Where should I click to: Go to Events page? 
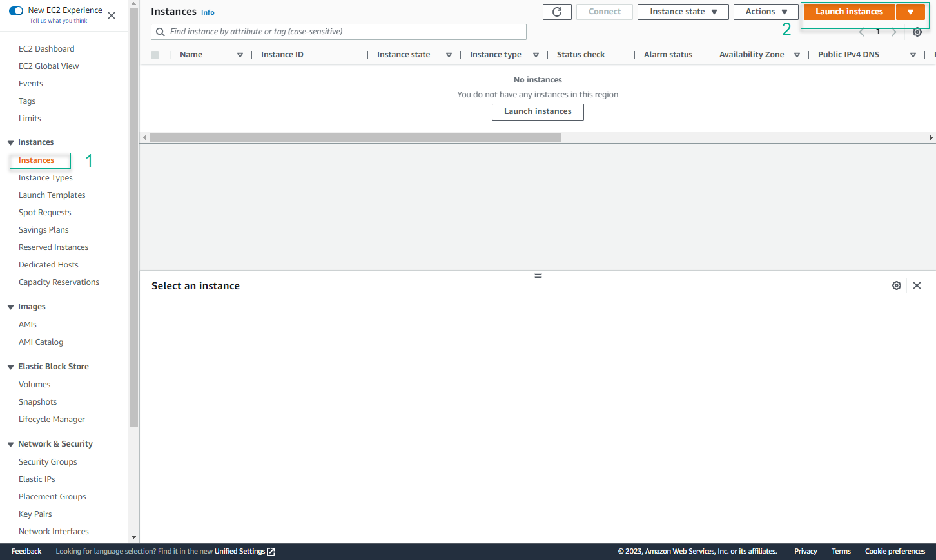31,84
